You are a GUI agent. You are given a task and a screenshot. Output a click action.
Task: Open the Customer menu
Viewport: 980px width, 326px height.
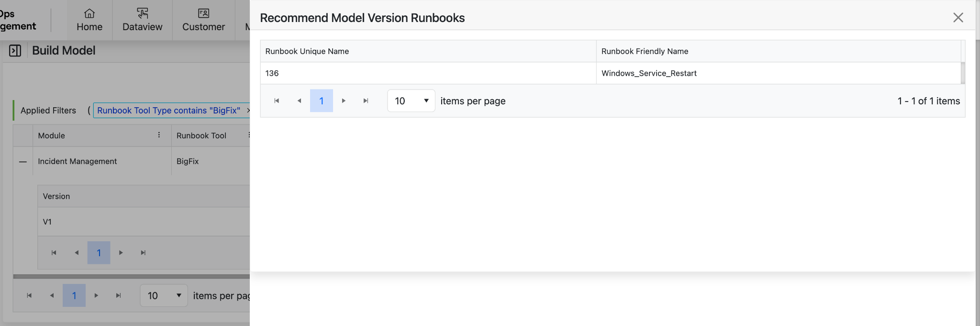(x=203, y=20)
